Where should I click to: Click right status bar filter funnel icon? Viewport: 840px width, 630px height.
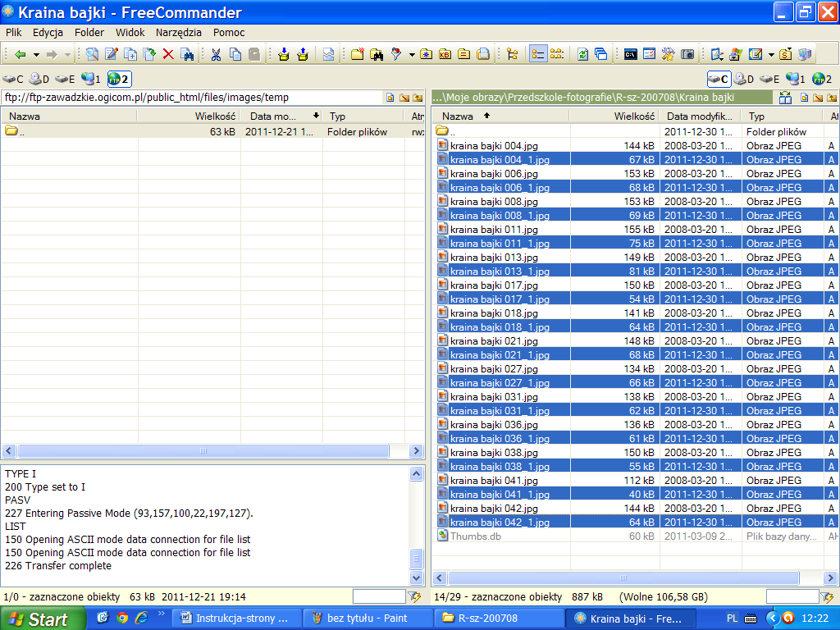tap(827, 597)
